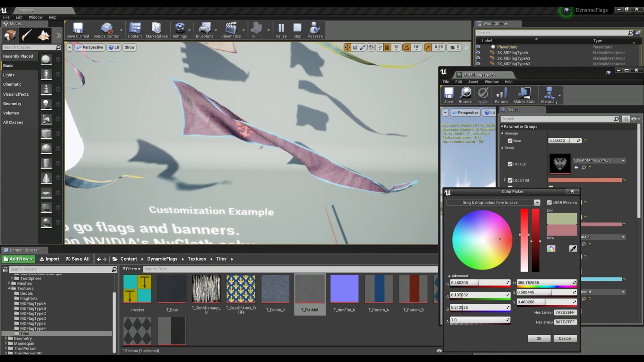Open the Marketplace from toolbar

pyautogui.click(x=156, y=30)
